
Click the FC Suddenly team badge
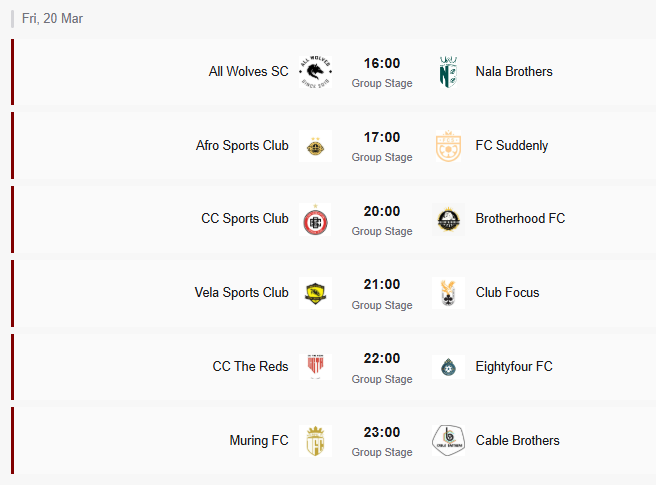[x=448, y=146]
